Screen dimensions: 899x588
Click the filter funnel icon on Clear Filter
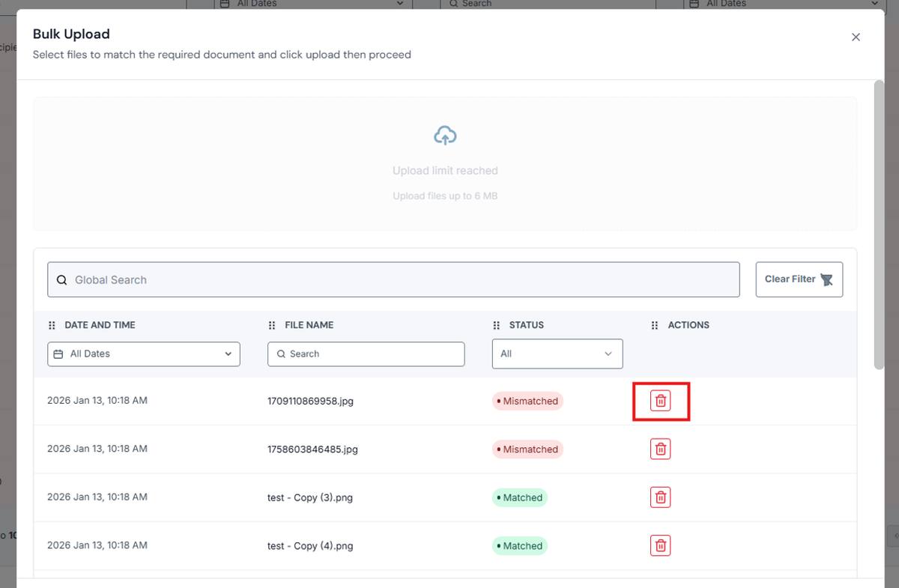(827, 279)
